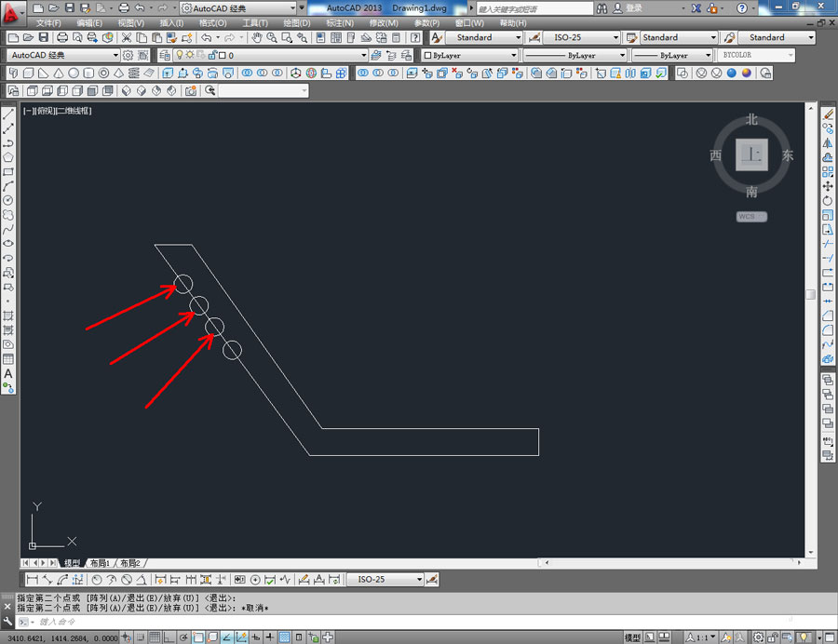Image resolution: width=838 pixels, height=644 pixels.
Task: Open the 文件(F) menu
Action: point(48,23)
